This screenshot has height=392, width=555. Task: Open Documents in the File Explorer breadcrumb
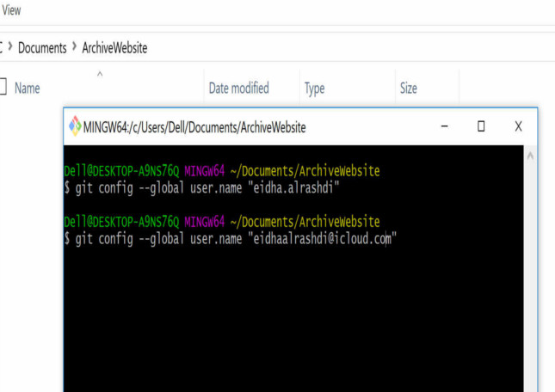[42, 48]
